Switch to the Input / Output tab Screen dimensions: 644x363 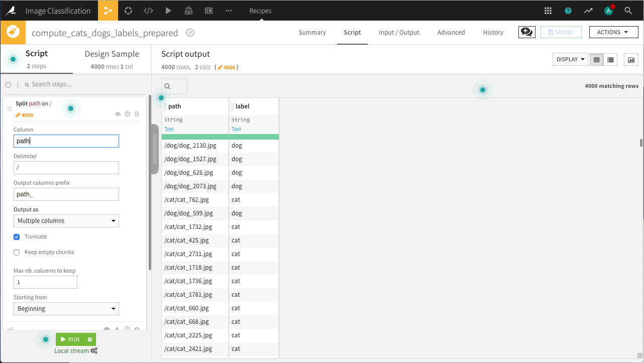pos(399,32)
